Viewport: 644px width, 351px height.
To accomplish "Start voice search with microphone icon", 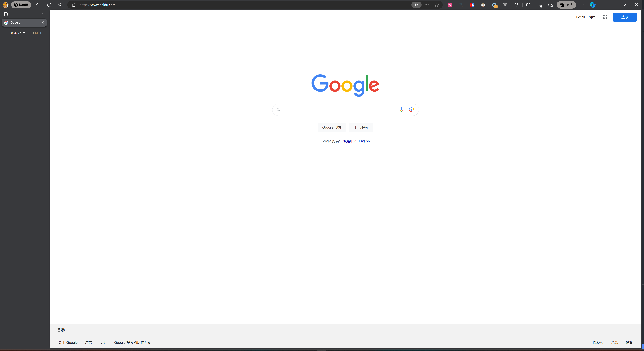I will (401, 110).
